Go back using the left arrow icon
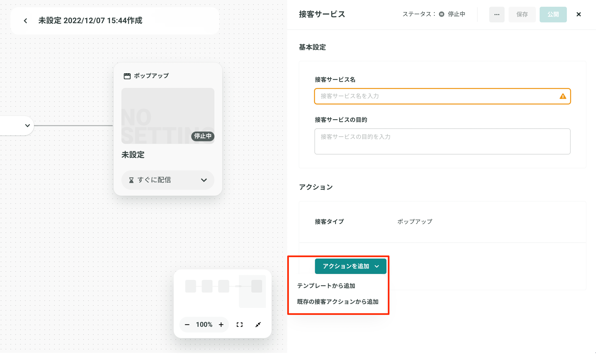596x364 pixels. (25, 21)
